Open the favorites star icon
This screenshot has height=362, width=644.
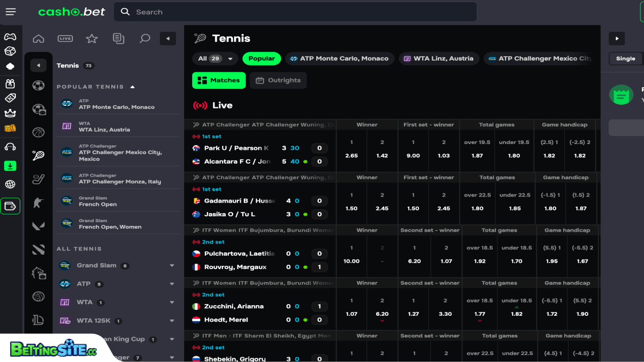92,38
